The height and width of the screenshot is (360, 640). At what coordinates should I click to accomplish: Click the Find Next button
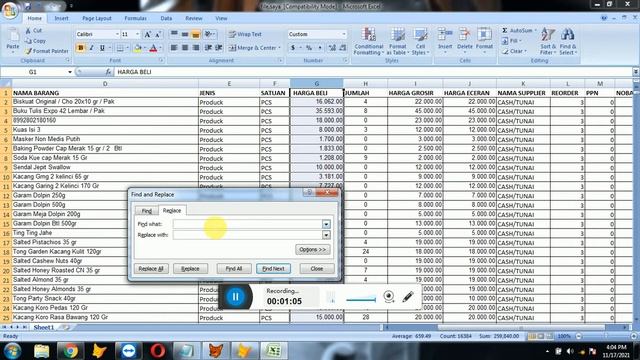[273, 269]
